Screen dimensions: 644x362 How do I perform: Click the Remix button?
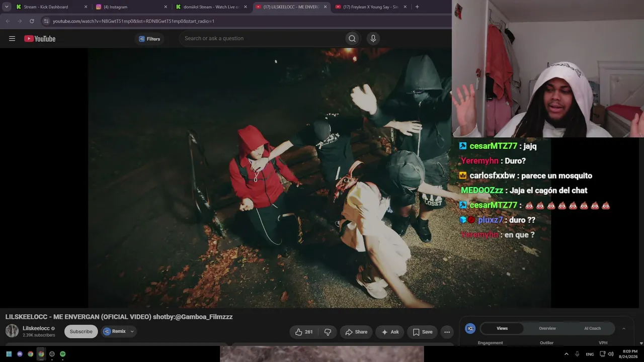click(114, 331)
